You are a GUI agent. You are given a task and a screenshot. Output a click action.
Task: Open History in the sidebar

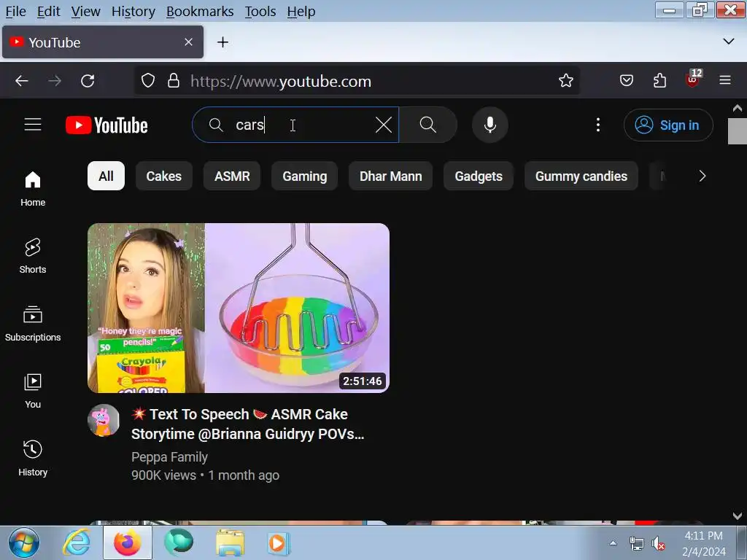pyautogui.click(x=33, y=459)
